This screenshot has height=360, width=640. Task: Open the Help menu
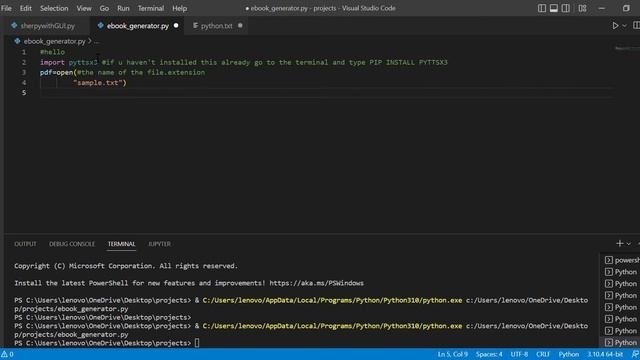(x=180, y=8)
